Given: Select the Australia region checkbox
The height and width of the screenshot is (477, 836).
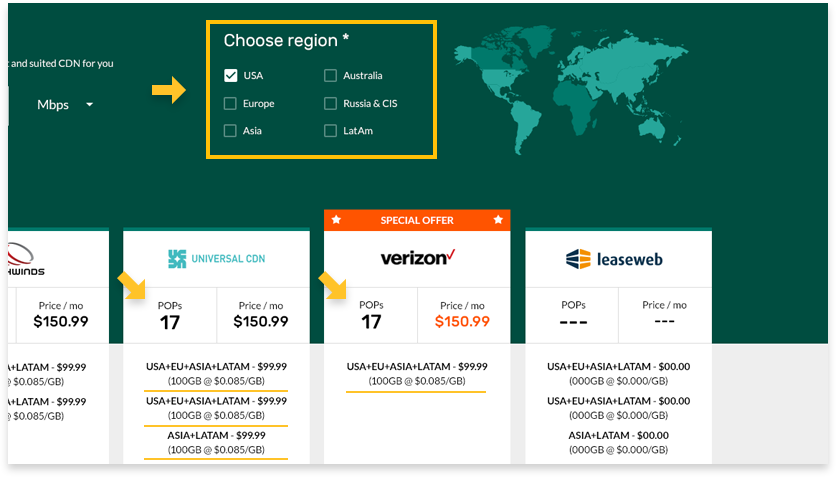Looking at the screenshot, I should [331, 76].
